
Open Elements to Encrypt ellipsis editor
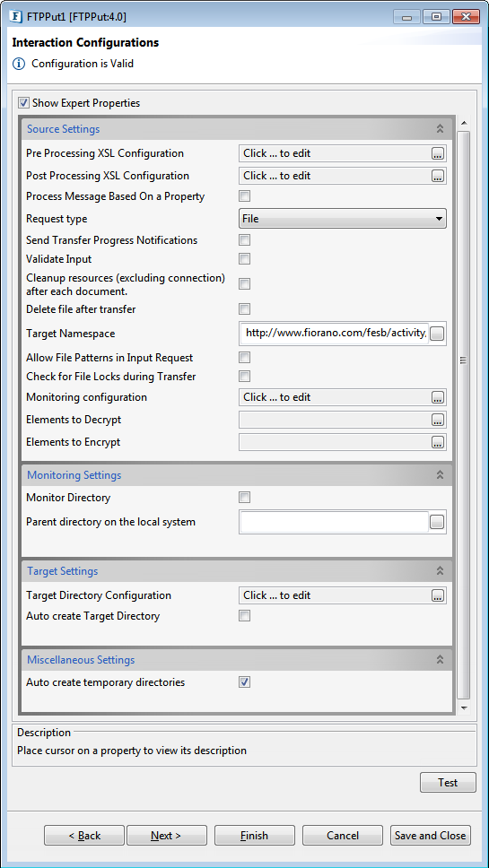(x=438, y=442)
